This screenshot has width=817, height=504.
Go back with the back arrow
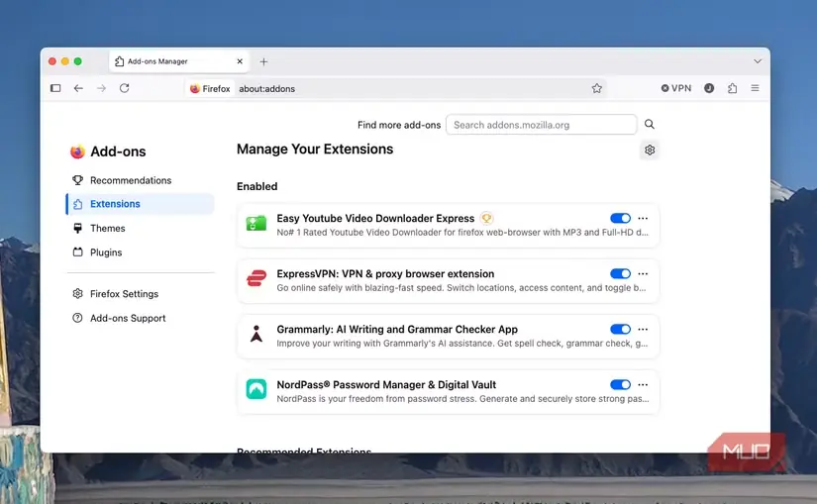click(78, 88)
